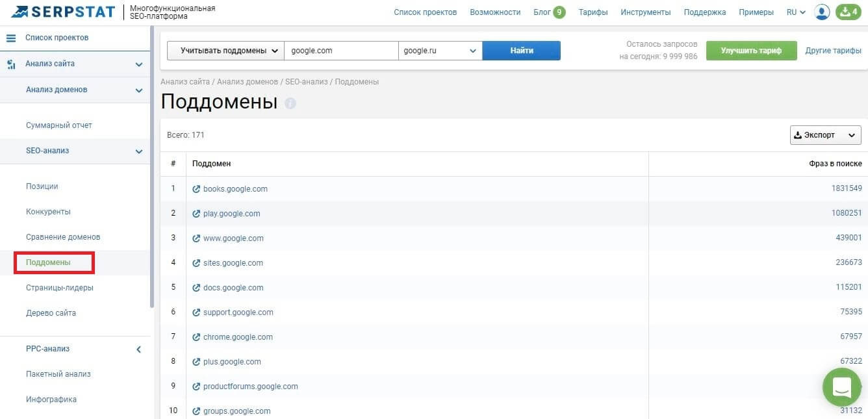Expand the PPC-анализ section
Screen dimensions: 868x419
click(x=138, y=349)
